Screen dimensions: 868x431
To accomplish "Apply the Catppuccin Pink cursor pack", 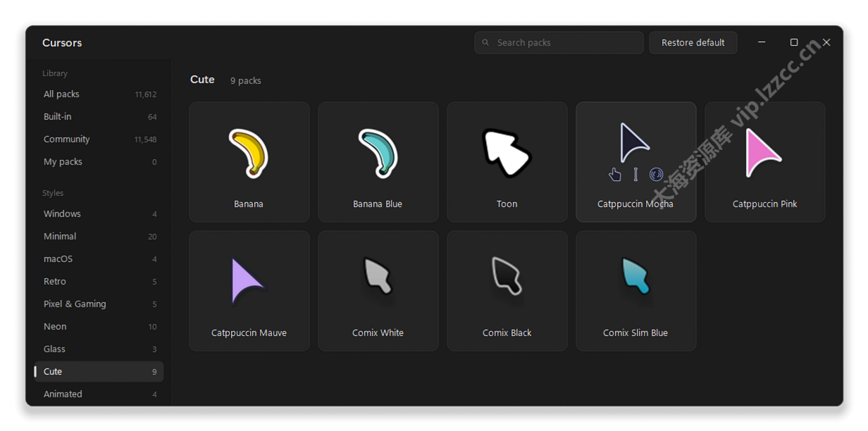I will click(x=765, y=162).
